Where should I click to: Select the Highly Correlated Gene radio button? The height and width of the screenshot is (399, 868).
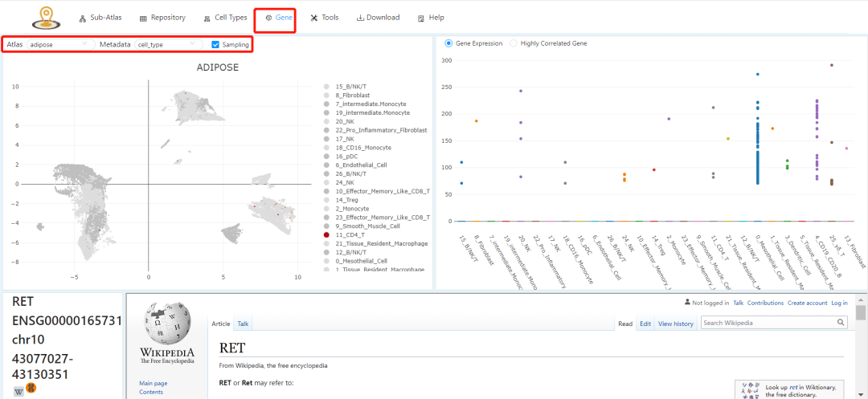[514, 43]
